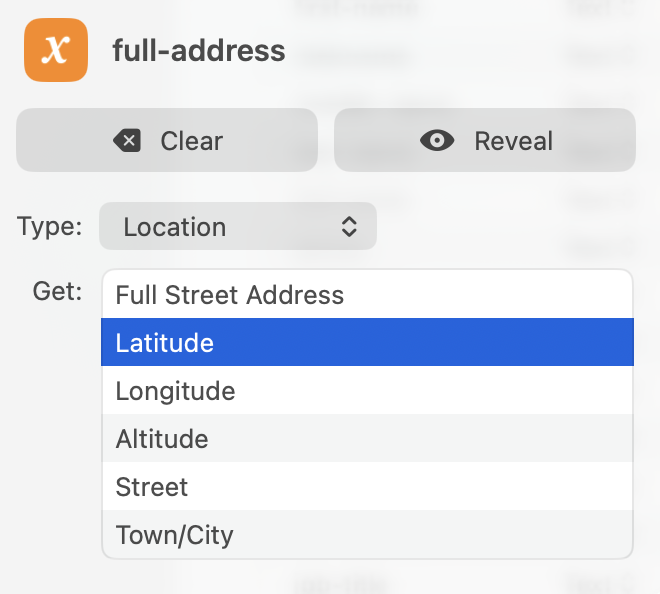Click the orange variable x icon

(56, 49)
